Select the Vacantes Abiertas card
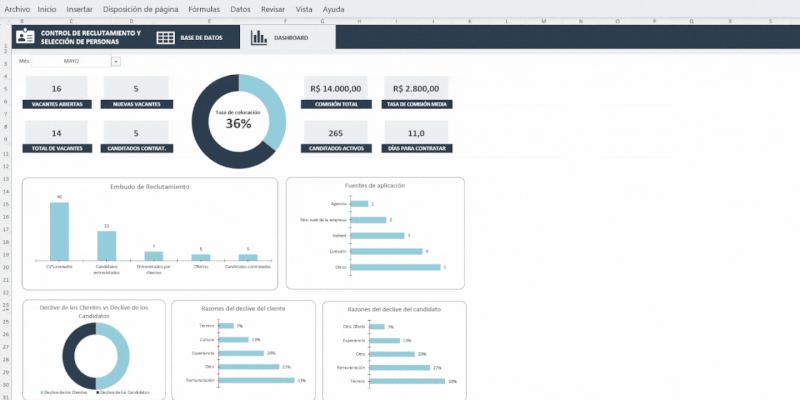Image resolution: width=800 pixels, height=400 pixels. [56, 93]
